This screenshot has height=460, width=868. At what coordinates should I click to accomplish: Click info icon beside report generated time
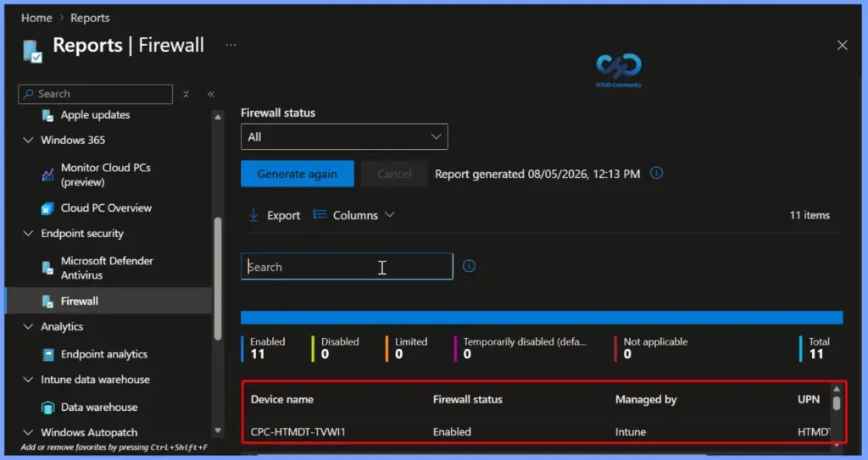click(656, 174)
